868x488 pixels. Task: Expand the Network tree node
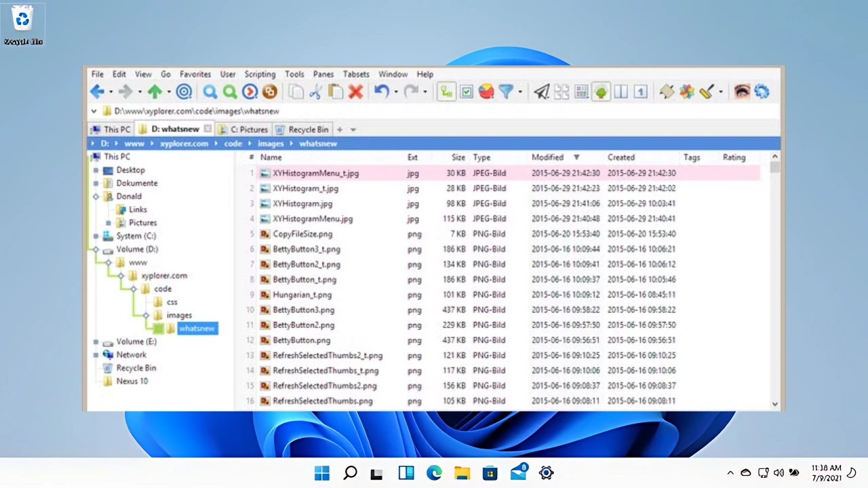96,354
